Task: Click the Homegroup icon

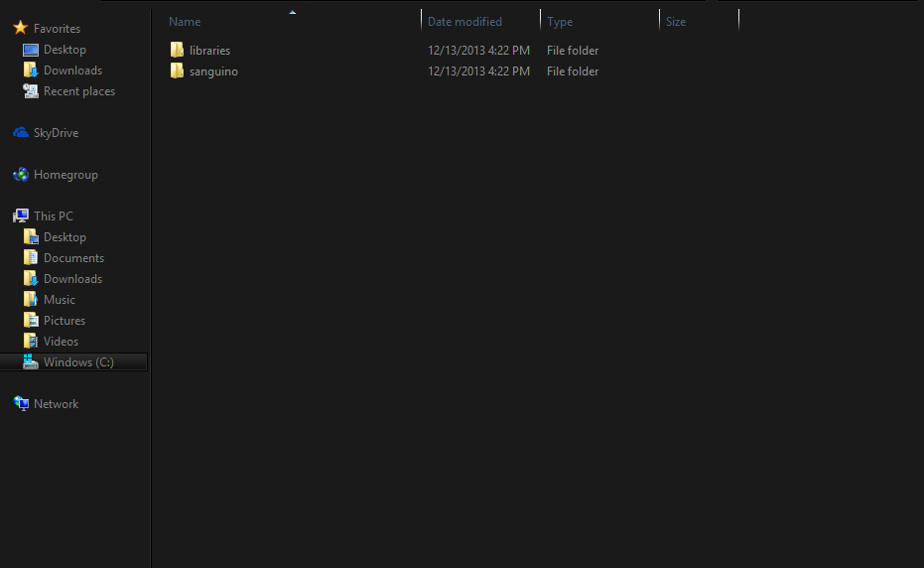Action: (21, 175)
